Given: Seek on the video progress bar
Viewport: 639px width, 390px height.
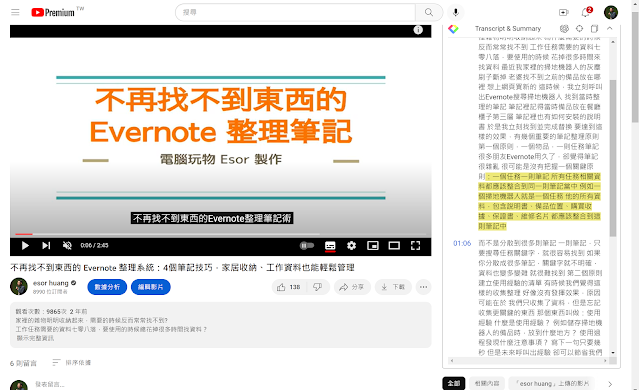Looking at the screenshot, I should 220,234.
